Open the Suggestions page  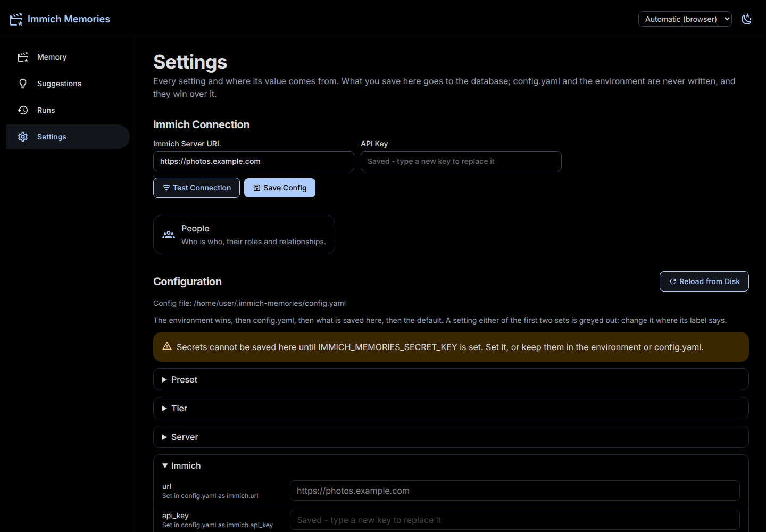point(68,84)
